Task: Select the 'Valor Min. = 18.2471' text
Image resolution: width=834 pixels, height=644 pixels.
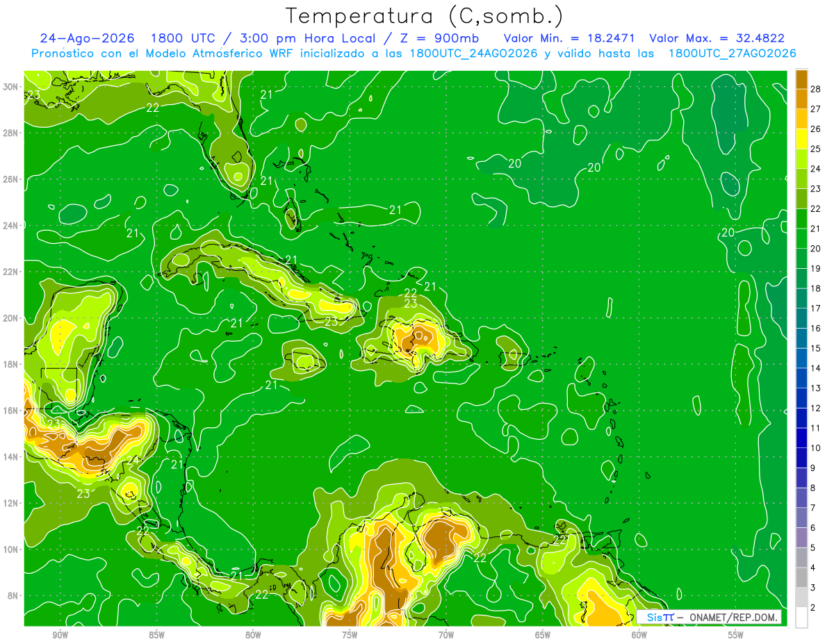Action: [569, 38]
